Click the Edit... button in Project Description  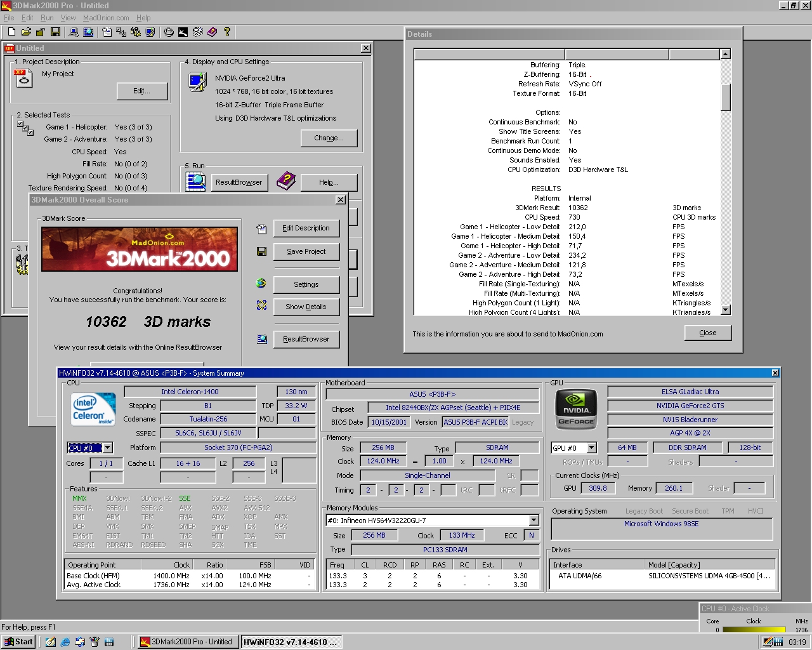[x=142, y=91]
